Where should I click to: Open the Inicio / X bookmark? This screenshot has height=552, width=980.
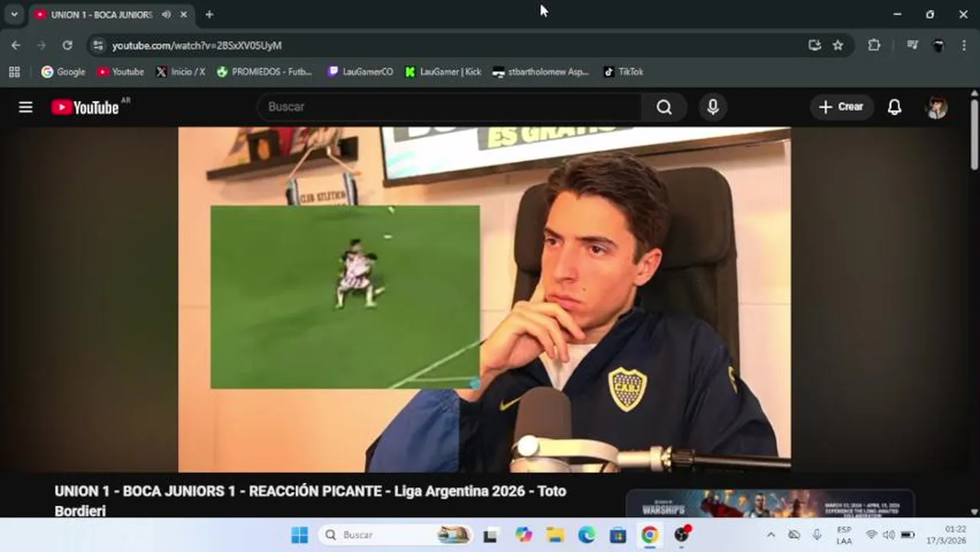(180, 72)
